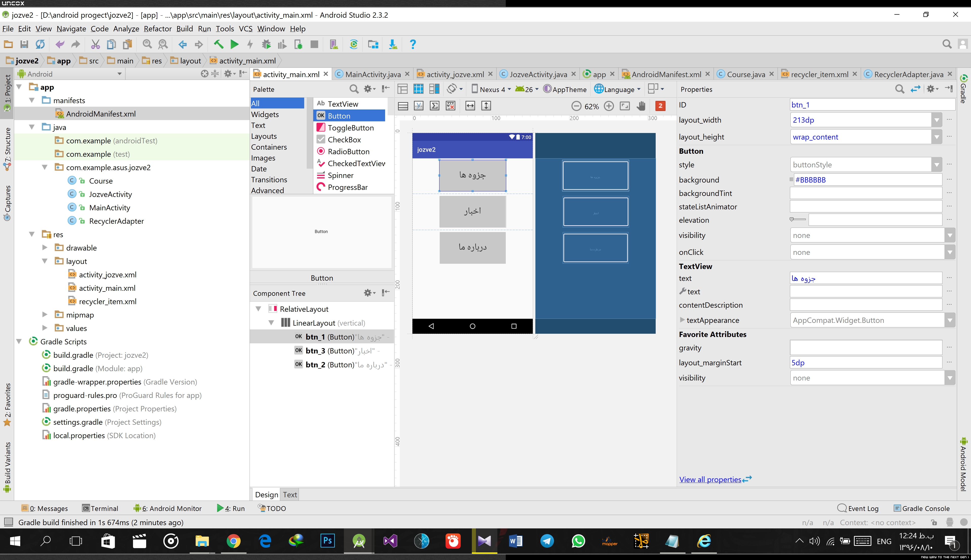The width and height of the screenshot is (971, 560).
Task: Open the Event Log panel button
Action: coord(858,508)
